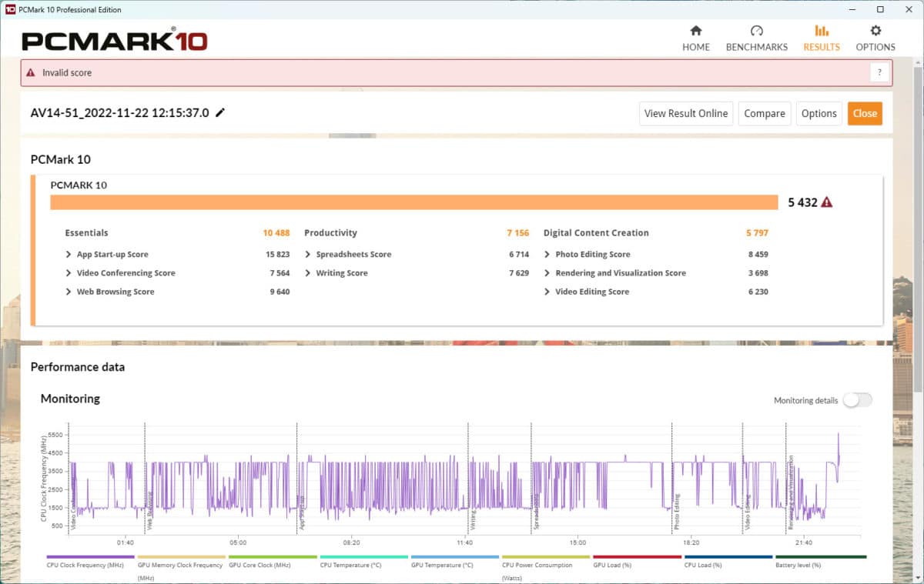The height and width of the screenshot is (584, 924).
Task: Click the Digital Content Creation heading
Action: pyautogui.click(x=596, y=233)
